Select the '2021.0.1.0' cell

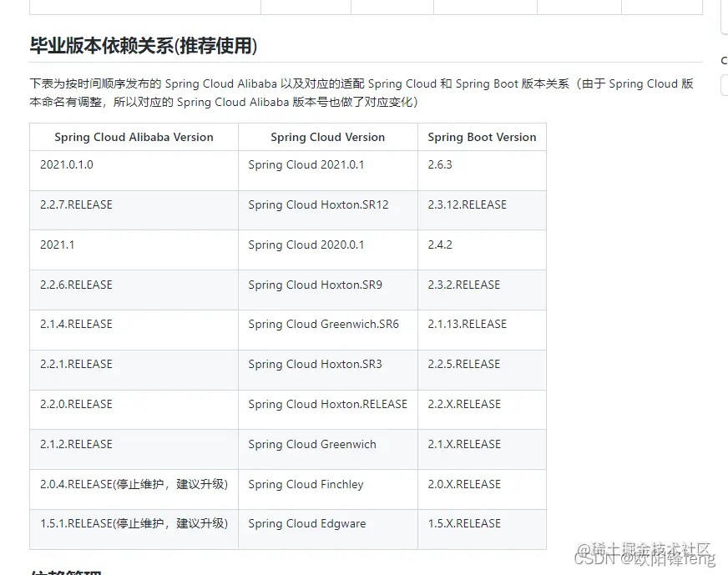pos(134,170)
